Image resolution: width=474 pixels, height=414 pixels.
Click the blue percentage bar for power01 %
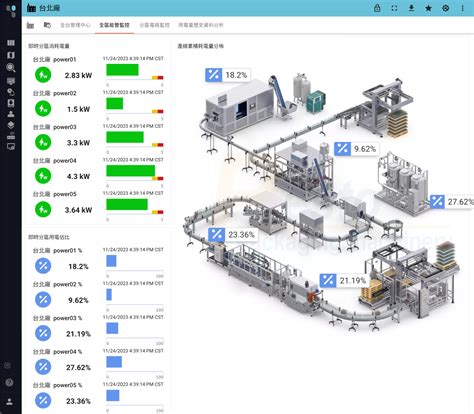click(x=111, y=261)
